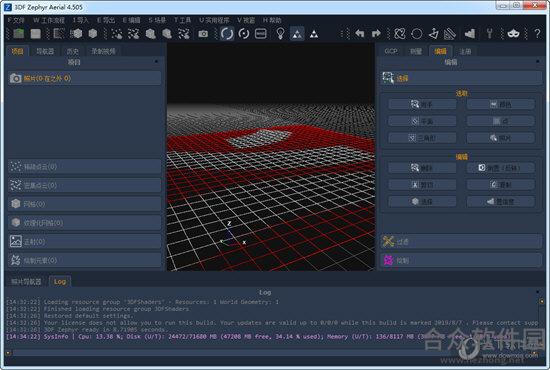550x370 pixels.
Task: Switch to the 历史 tab in left panel
Action: click(x=73, y=51)
